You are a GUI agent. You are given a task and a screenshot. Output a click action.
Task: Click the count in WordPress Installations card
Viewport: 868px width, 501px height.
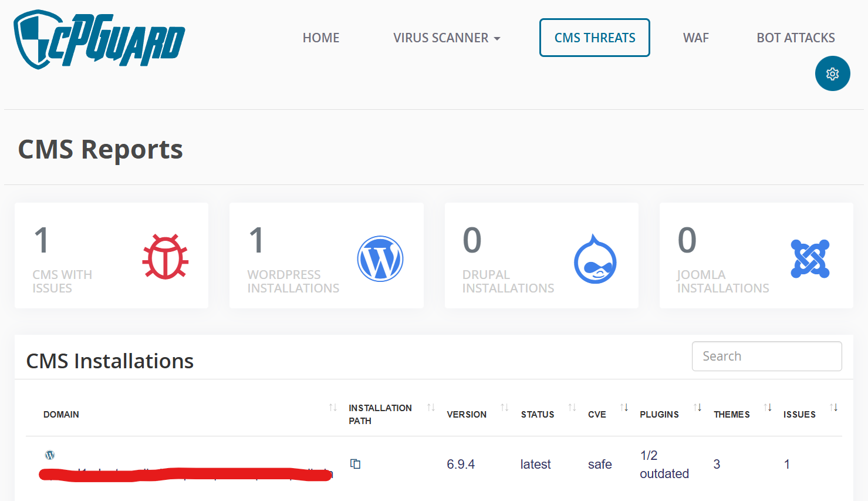(256, 240)
